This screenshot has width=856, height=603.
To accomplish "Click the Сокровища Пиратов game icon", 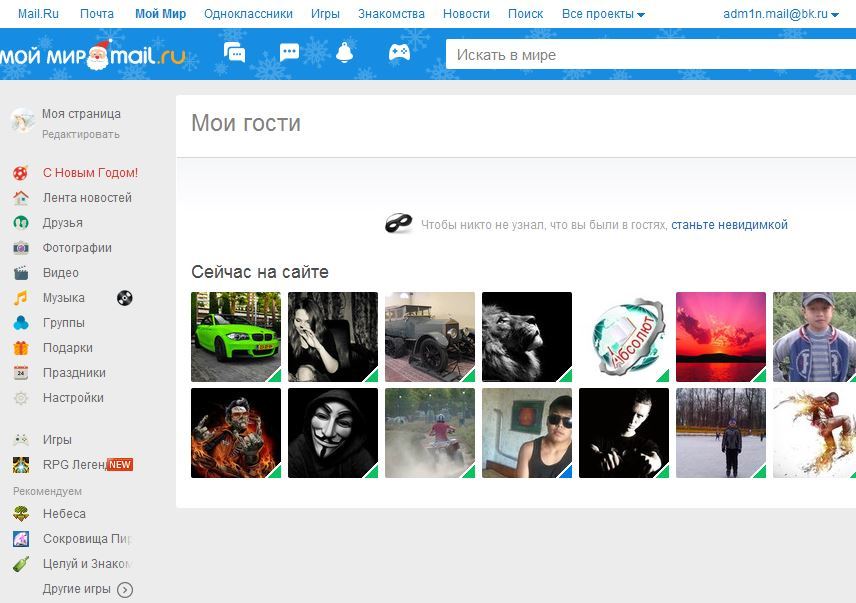I will click(x=21, y=539).
